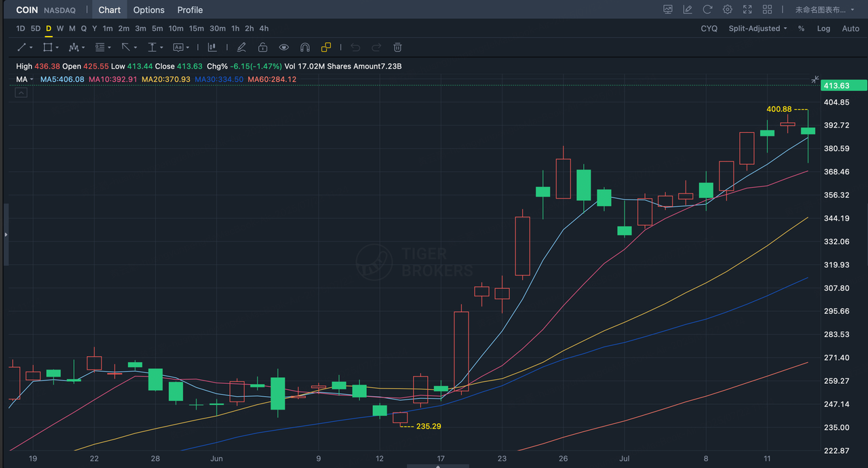Open the retracement lines tool dropdown arrow

(x=109, y=47)
